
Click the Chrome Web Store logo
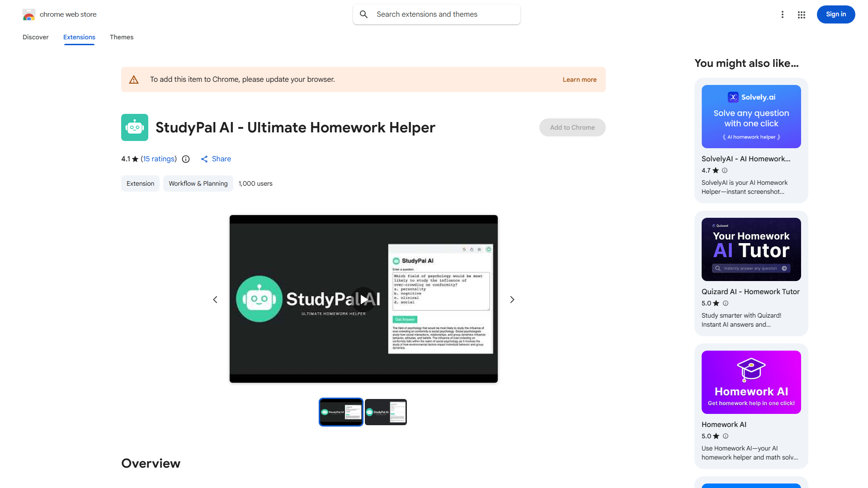(x=29, y=14)
